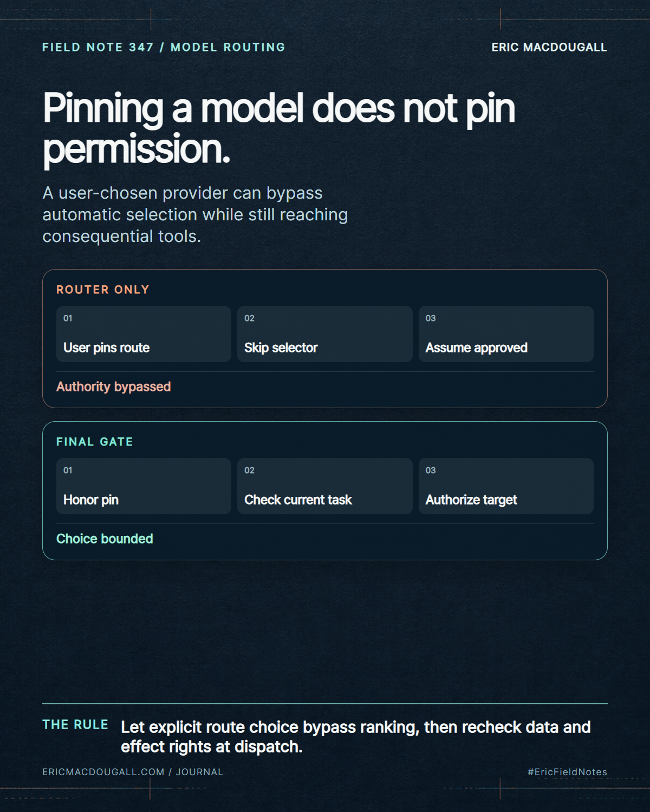650x812 pixels.
Task: Click the 'User pins route' card
Action: pyautogui.click(x=144, y=334)
